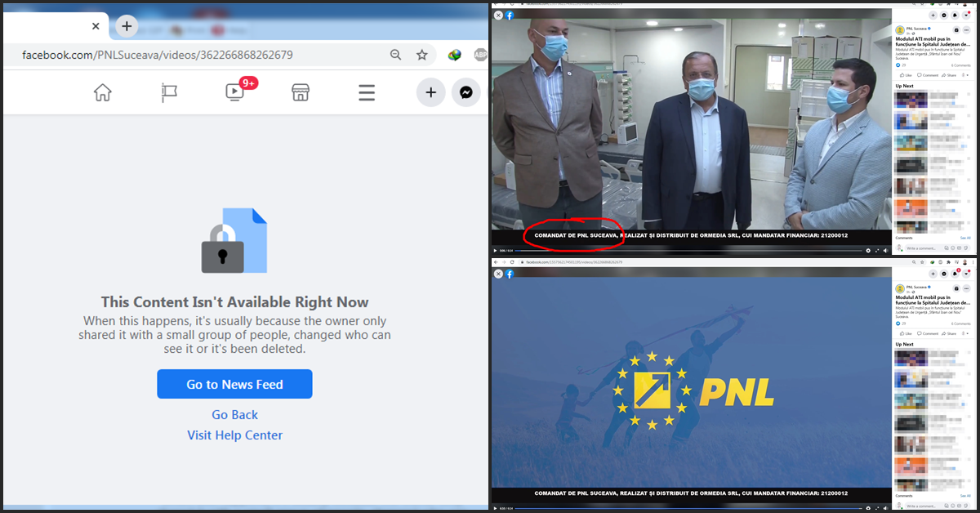The width and height of the screenshot is (980, 513).
Task: Click Facebook logo in top-right video viewer
Action: coord(510,15)
